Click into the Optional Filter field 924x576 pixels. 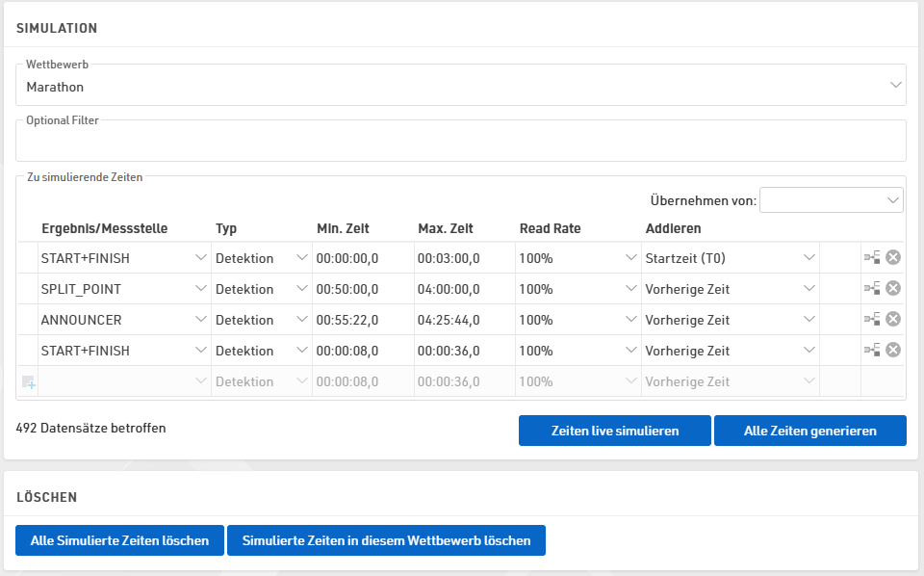tap(460, 144)
